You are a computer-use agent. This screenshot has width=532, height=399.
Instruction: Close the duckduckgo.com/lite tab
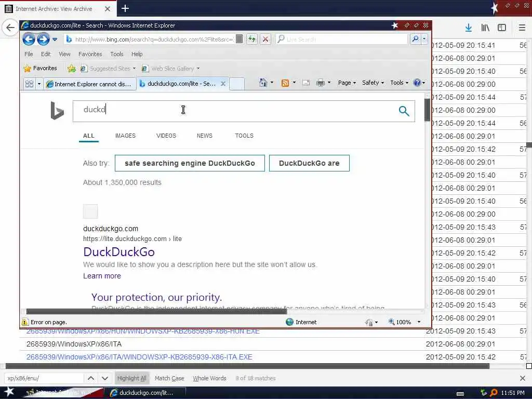pyautogui.click(x=223, y=84)
